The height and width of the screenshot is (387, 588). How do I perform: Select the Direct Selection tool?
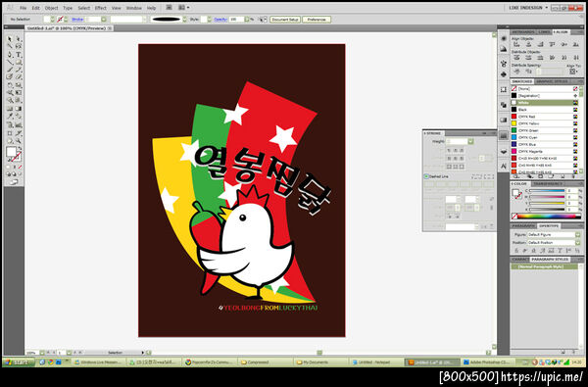[x=19, y=39]
